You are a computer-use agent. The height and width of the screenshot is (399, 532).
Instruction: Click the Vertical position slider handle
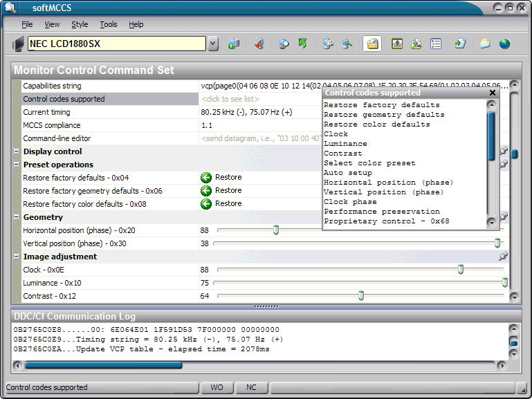[x=497, y=243]
